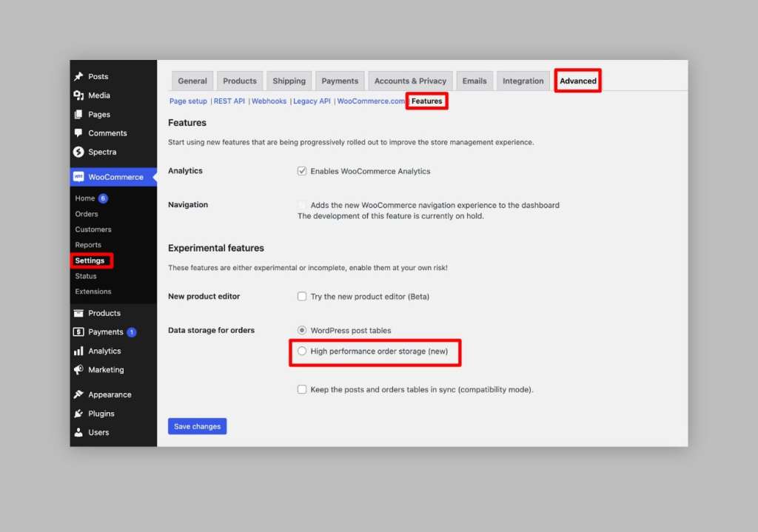This screenshot has width=758, height=532.
Task: Click the Payments sidebar icon
Action: [x=78, y=331]
